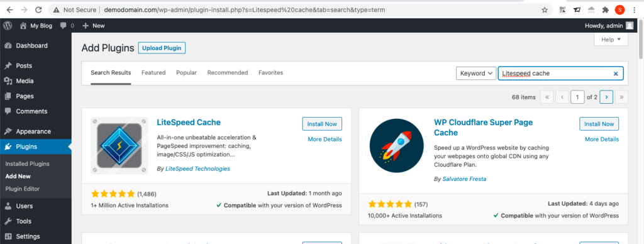Open Settings in the sidebar
The width and height of the screenshot is (644, 244).
pos(36,236)
